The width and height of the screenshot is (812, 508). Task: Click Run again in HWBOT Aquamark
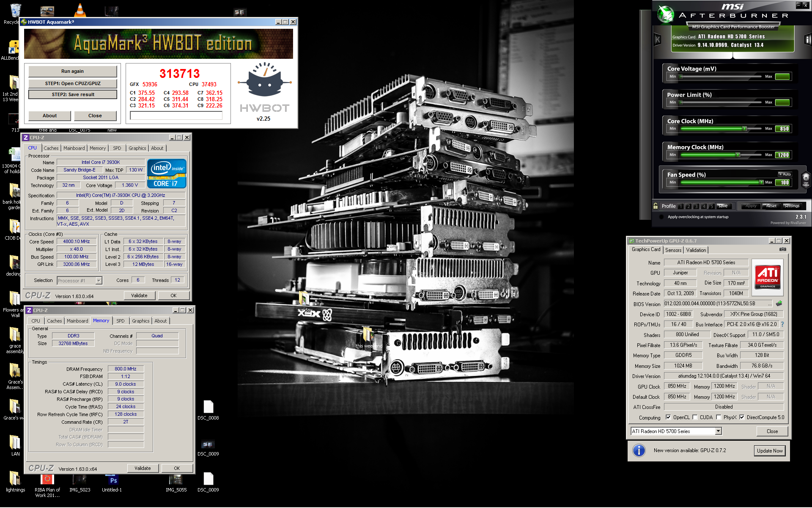pos(72,71)
